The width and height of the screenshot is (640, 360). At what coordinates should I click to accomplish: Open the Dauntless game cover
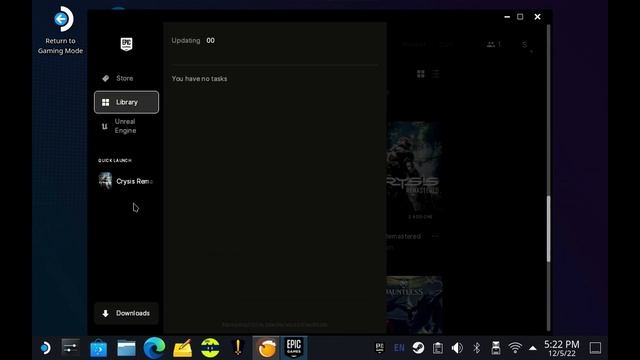click(x=414, y=304)
